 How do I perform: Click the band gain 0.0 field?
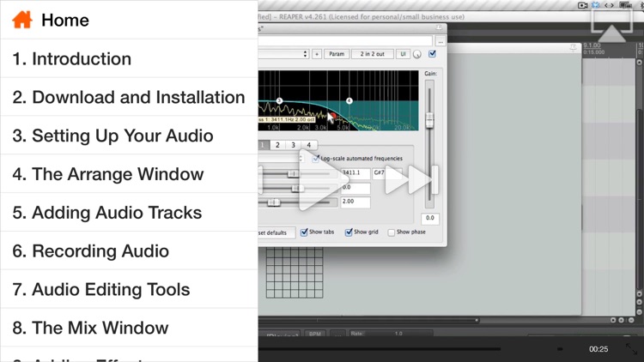point(355,188)
